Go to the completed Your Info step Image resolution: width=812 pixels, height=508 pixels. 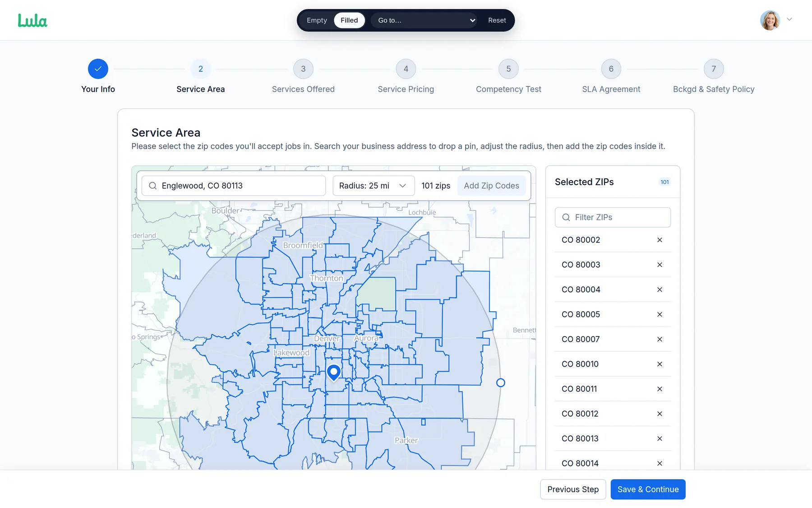tap(98, 69)
